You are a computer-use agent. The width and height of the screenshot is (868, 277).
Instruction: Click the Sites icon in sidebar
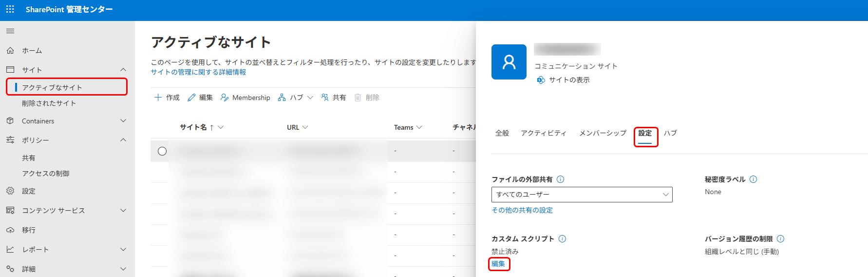pos(10,70)
